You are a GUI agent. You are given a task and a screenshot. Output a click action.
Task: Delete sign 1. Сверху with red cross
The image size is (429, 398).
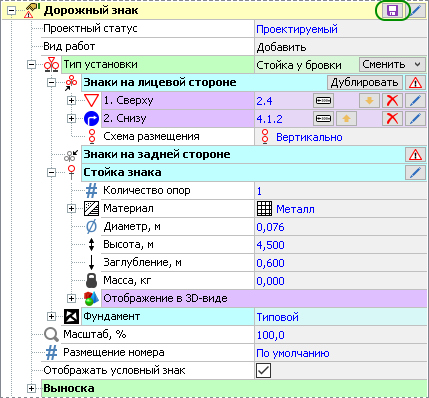(392, 100)
